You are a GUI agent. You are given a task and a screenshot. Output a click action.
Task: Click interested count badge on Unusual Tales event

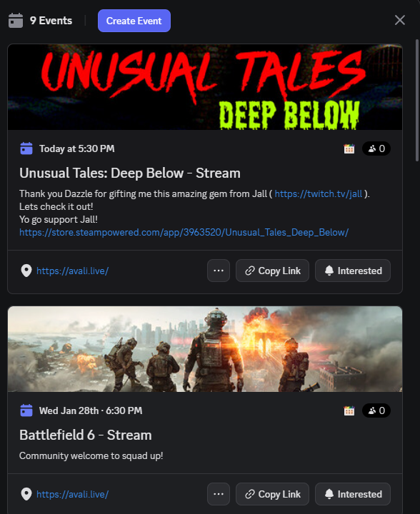tap(376, 148)
